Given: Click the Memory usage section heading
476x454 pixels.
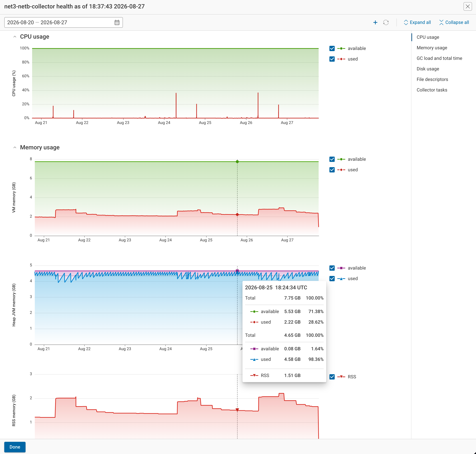Looking at the screenshot, I should click(x=40, y=148).
